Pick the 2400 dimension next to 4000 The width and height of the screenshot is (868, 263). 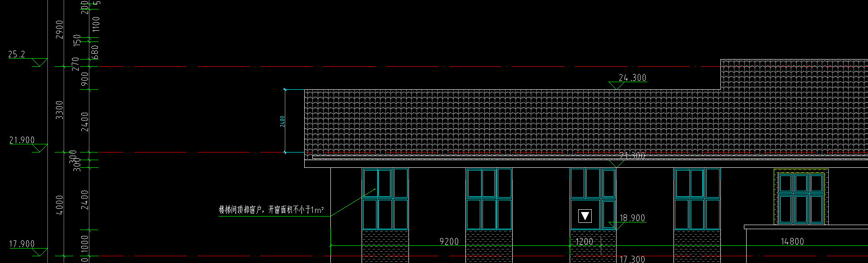point(85,200)
